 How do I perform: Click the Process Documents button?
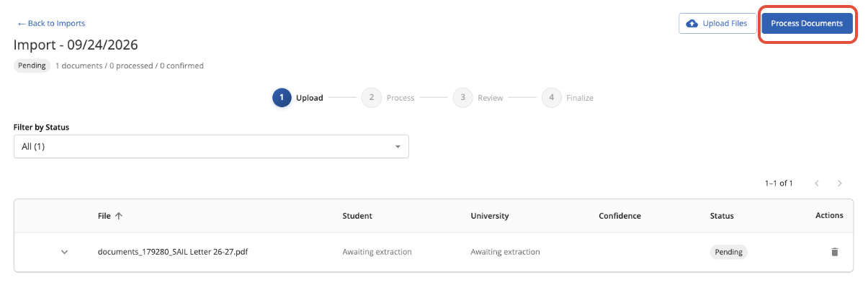point(807,24)
